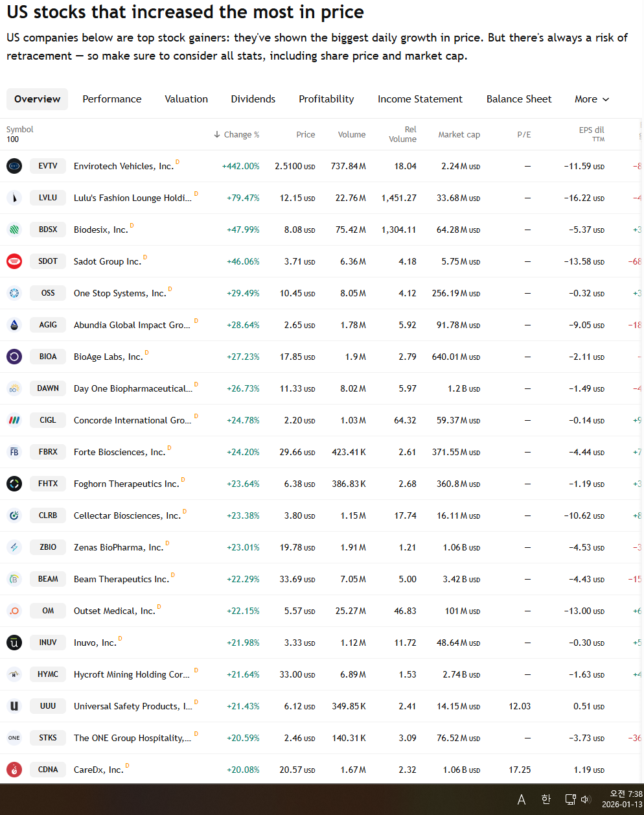Go to the Dividends tab
The image size is (644, 815).
point(253,99)
